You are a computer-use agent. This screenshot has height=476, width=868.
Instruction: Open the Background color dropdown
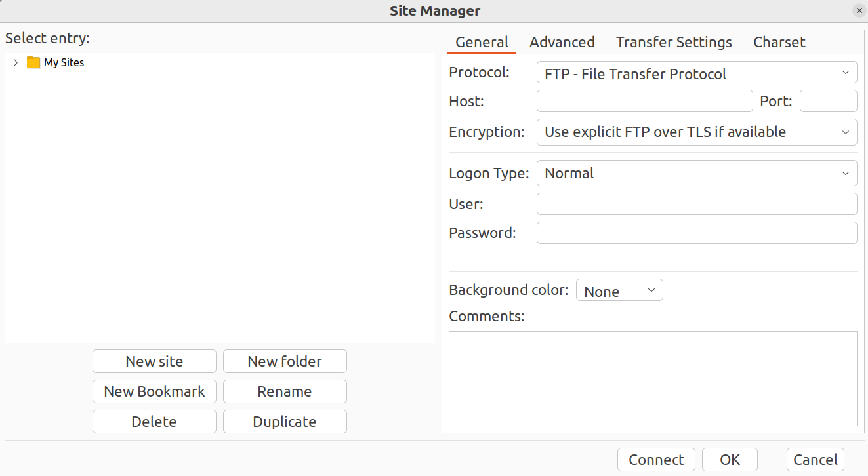pyautogui.click(x=619, y=290)
